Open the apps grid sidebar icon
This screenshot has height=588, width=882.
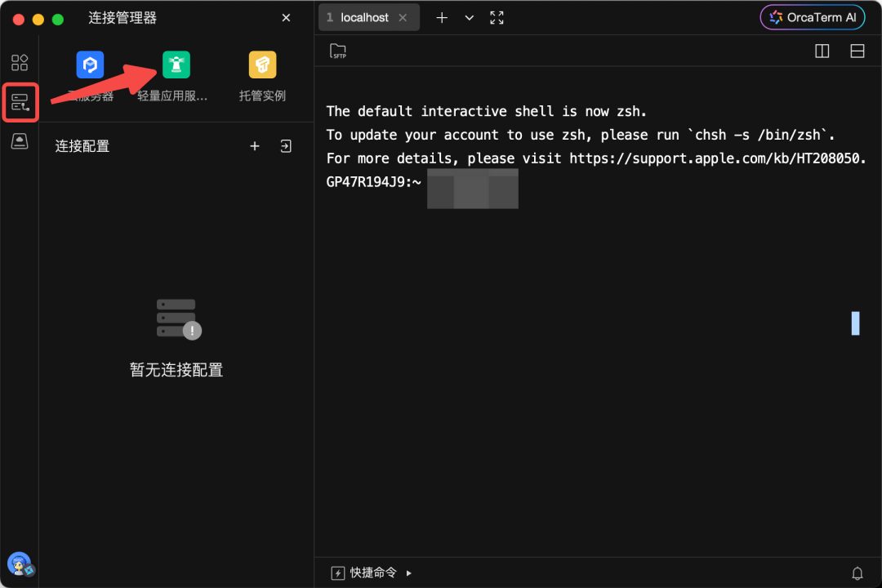[x=20, y=62]
